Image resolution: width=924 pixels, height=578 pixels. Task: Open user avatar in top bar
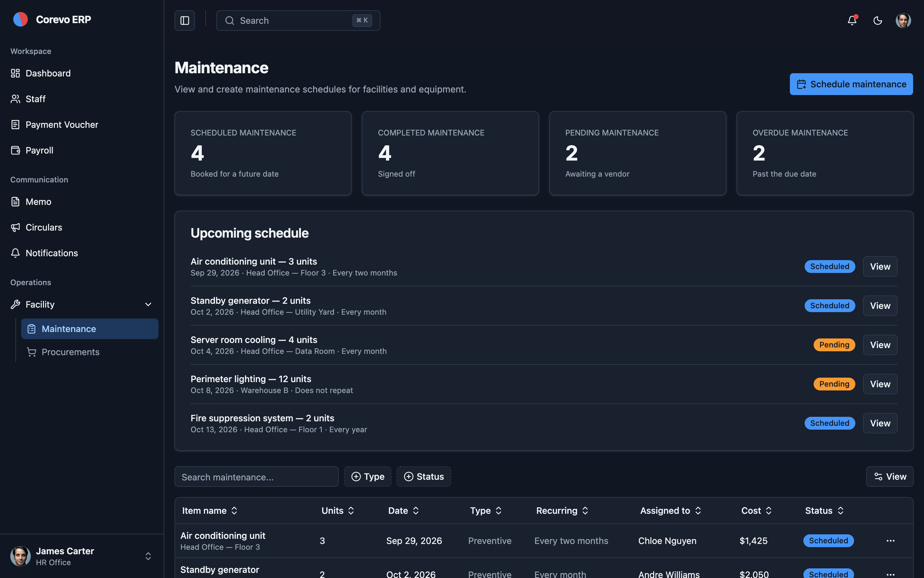coord(903,20)
